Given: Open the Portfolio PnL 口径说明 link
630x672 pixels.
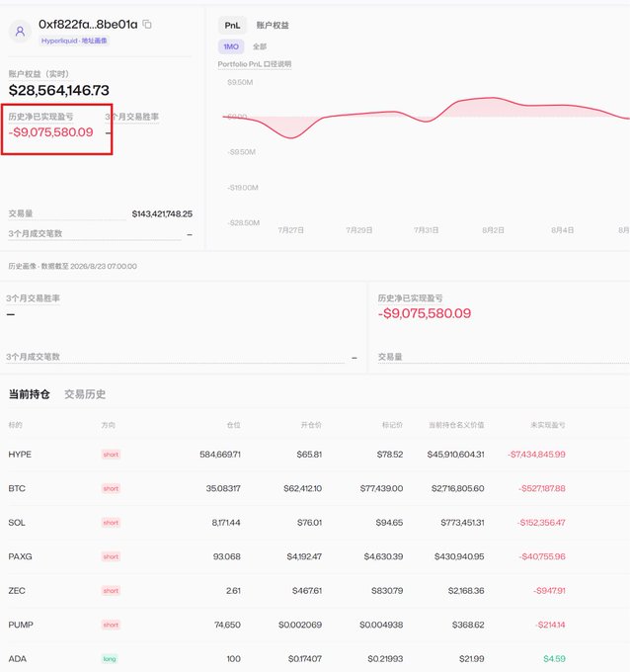Looking at the screenshot, I should 255,64.
